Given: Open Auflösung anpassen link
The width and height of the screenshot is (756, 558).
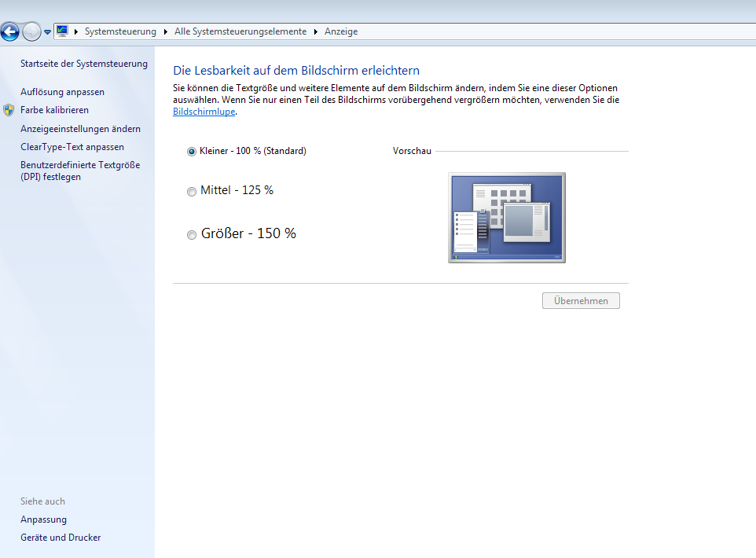Looking at the screenshot, I should tap(62, 92).
